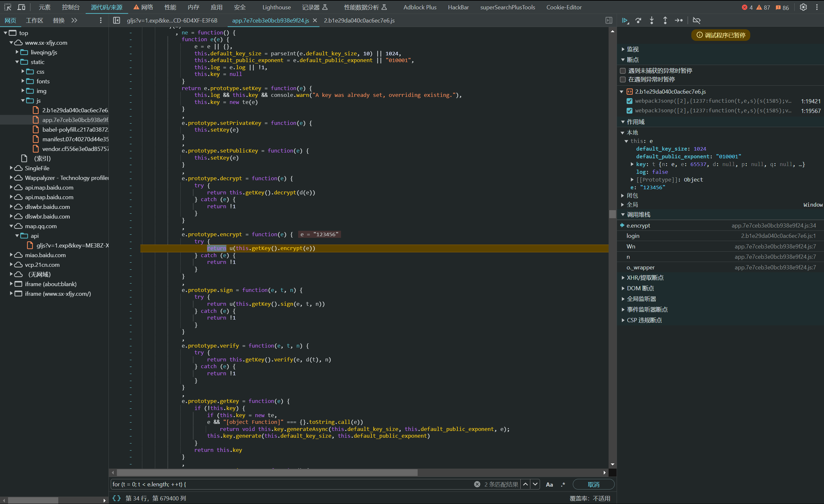Toggle pretty print braces icon
Image resolution: width=824 pixels, height=504 pixels.
click(116, 498)
